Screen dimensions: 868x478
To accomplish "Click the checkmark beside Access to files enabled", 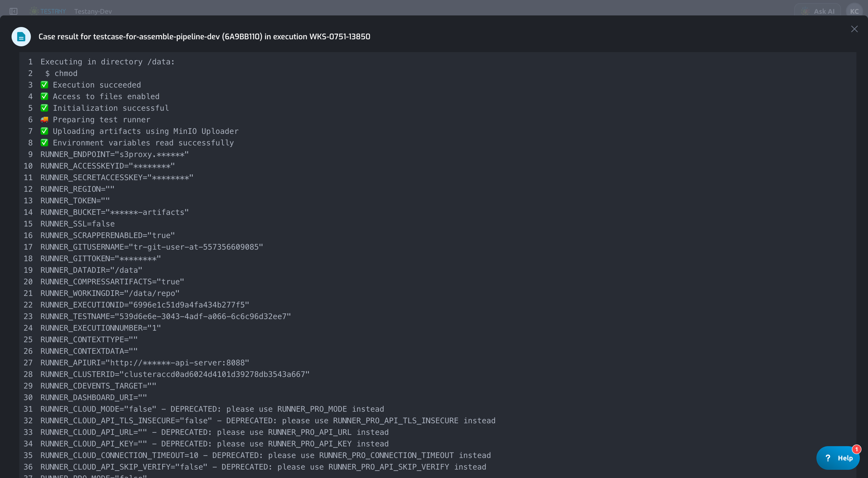I will click(44, 96).
